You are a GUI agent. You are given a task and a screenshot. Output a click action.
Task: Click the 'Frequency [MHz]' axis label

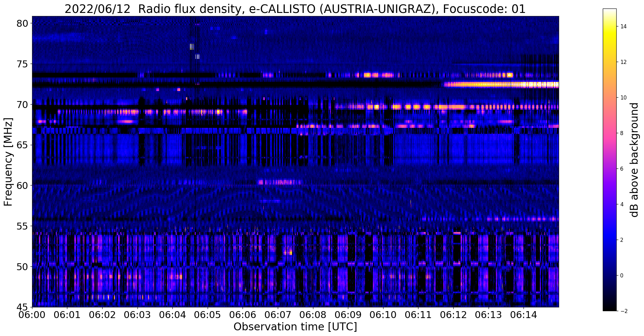click(x=8, y=162)
